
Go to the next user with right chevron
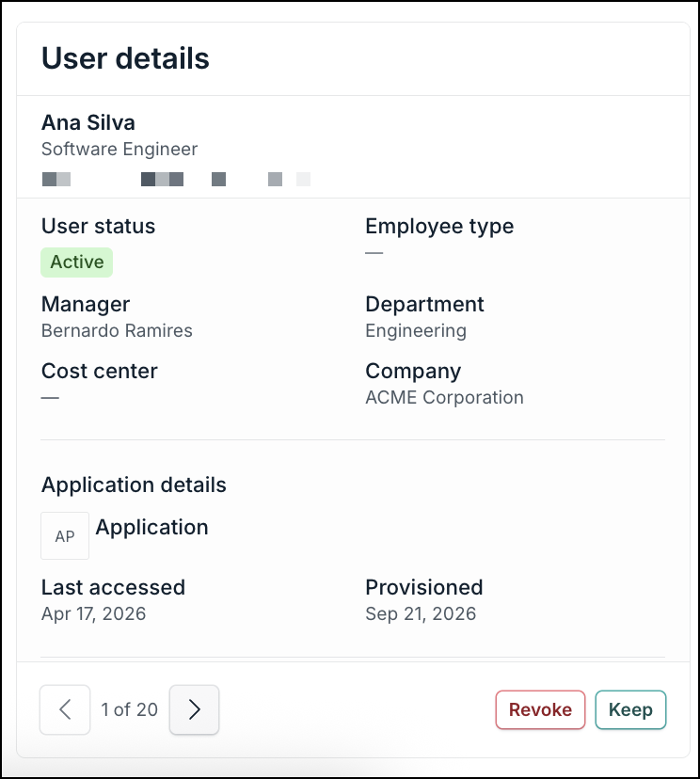point(194,709)
